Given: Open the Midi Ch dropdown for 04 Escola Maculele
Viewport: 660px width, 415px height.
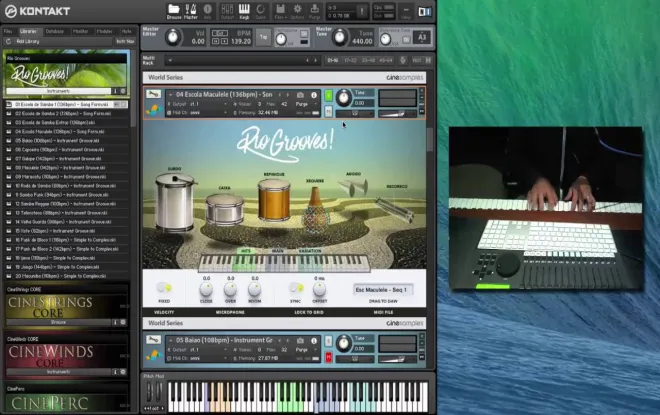Looking at the screenshot, I should (x=225, y=113).
